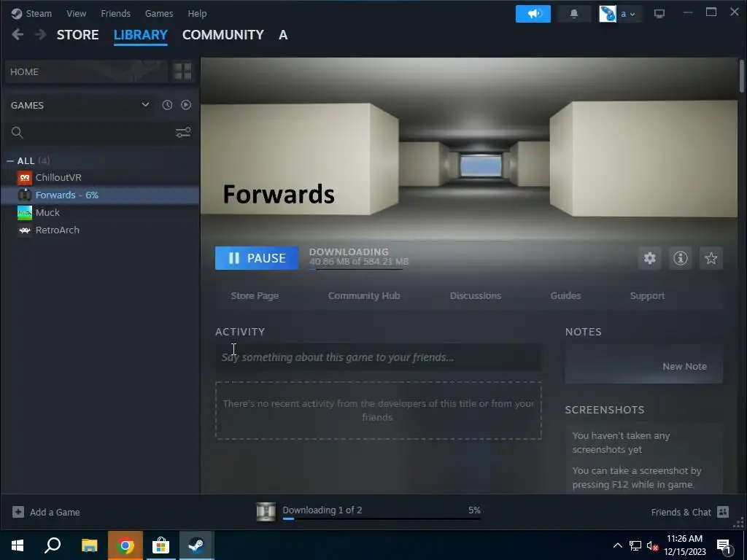
Task: Expand the GAMES filter dropdown
Action: tap(145, 105)
